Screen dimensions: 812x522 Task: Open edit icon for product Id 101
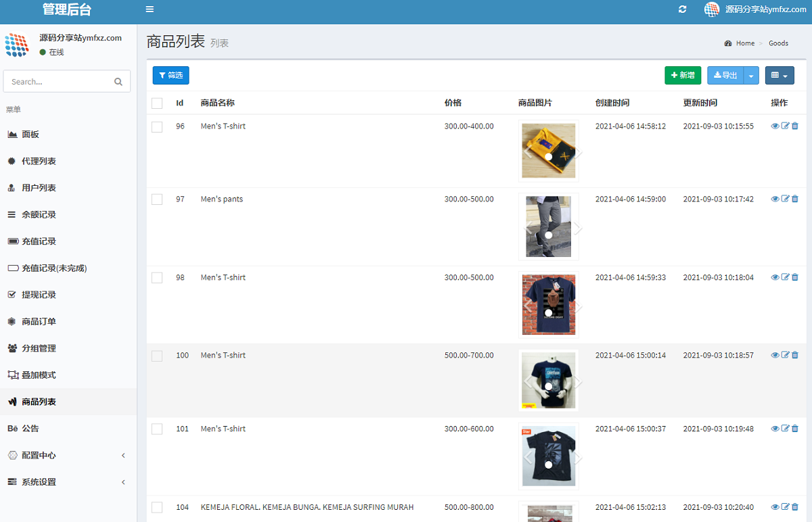click(785, 429)
